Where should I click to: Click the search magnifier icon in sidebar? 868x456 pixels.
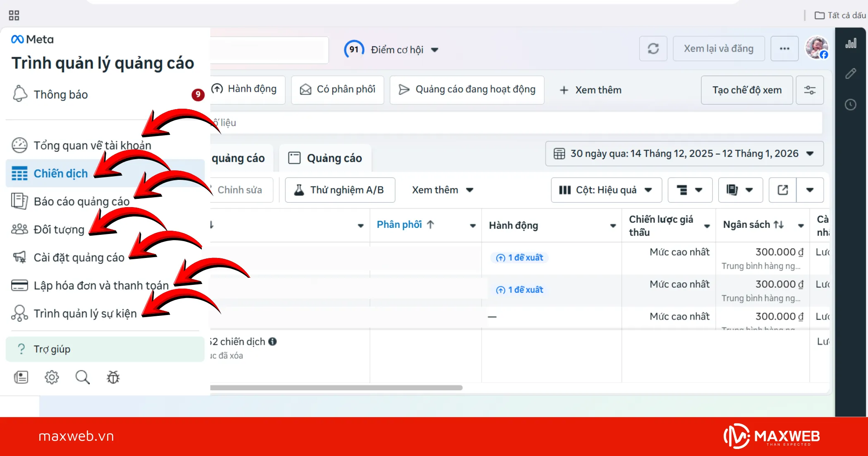[82, 377]
